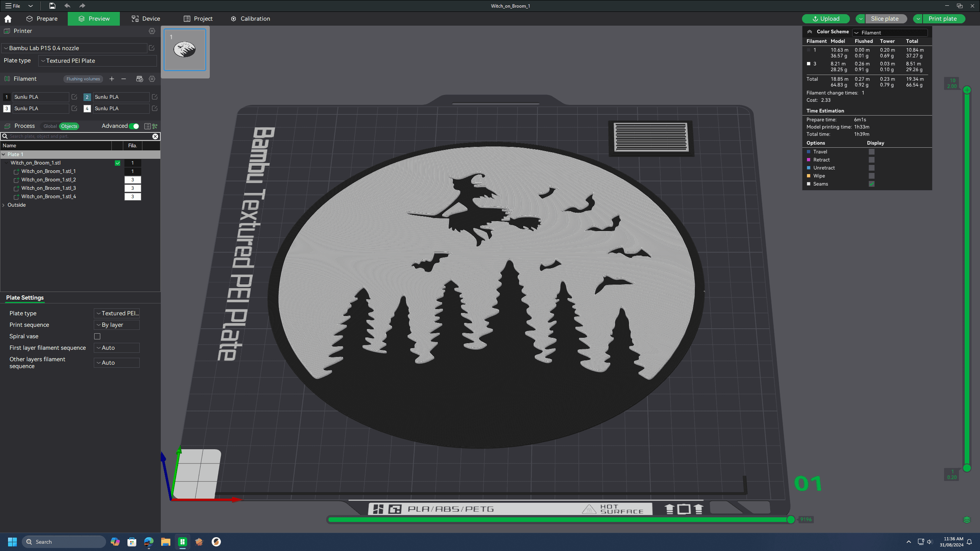Click the Slice plate button

click(884, 18)
